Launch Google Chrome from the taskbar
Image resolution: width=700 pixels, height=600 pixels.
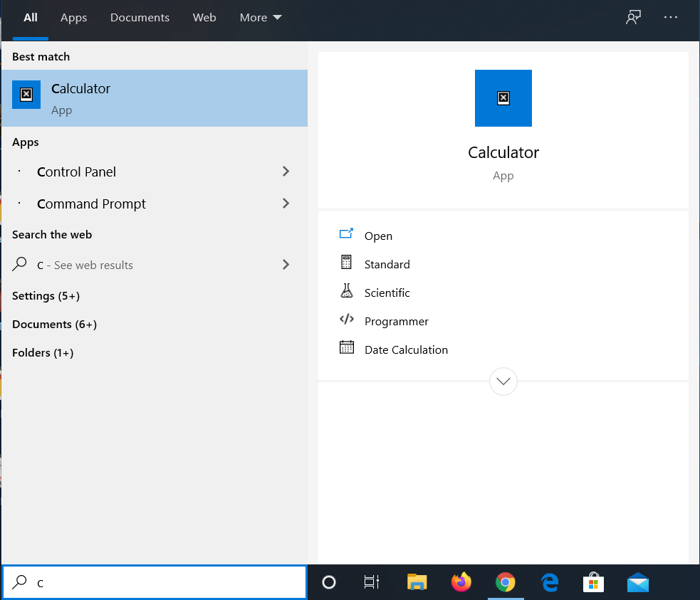[506, 582]
